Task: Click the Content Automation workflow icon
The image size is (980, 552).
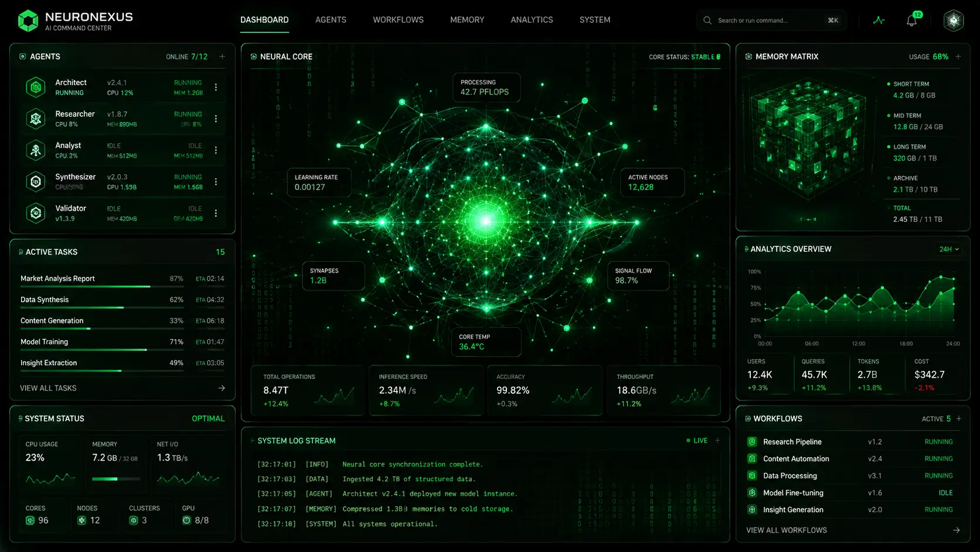Action: tap(752, 459)
